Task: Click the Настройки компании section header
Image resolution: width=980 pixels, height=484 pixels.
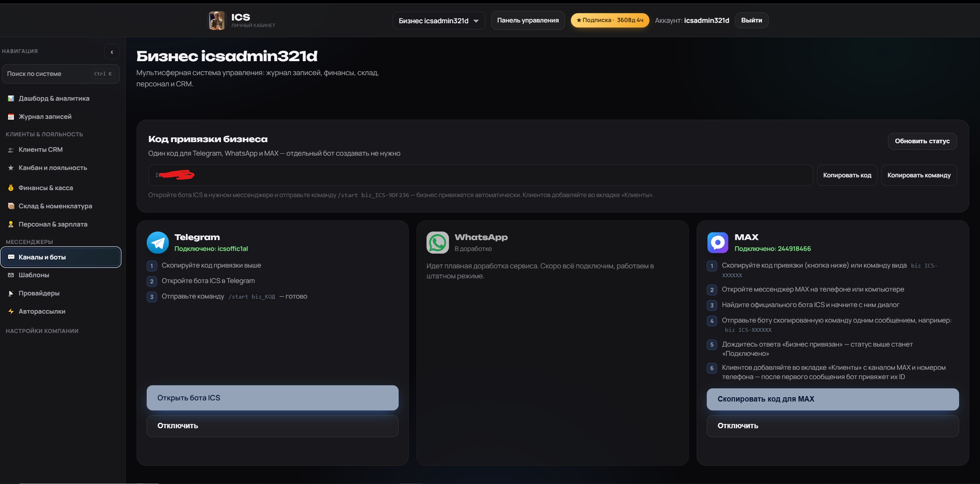Action: (x=42, y=331)
